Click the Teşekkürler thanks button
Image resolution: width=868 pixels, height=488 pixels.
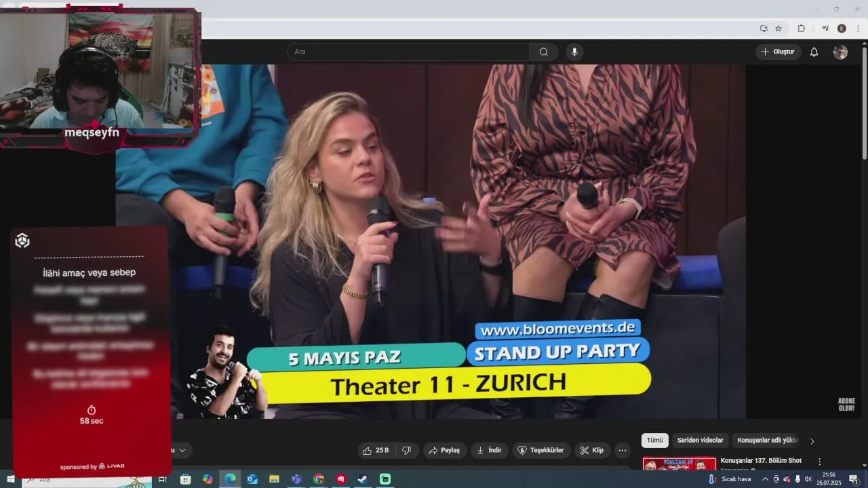coord(541,450)
